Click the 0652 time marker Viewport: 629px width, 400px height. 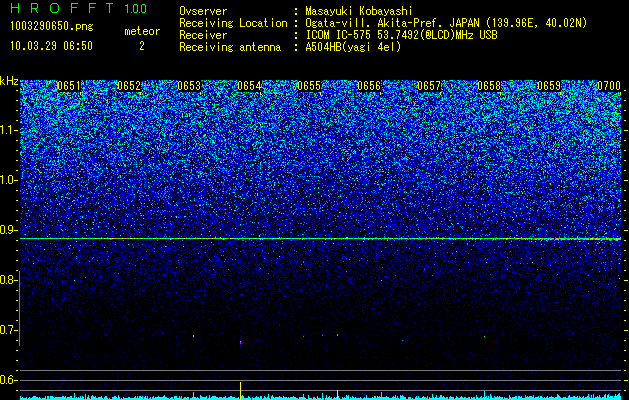click(129, 86)
